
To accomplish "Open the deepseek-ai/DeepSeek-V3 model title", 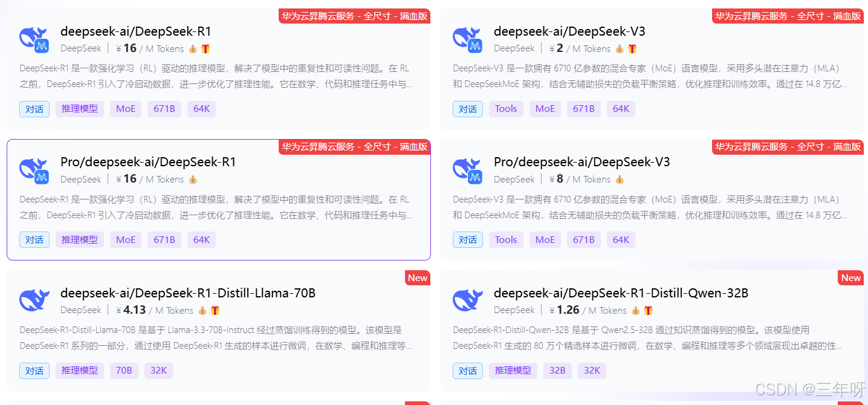I will (x=569, y=31).
